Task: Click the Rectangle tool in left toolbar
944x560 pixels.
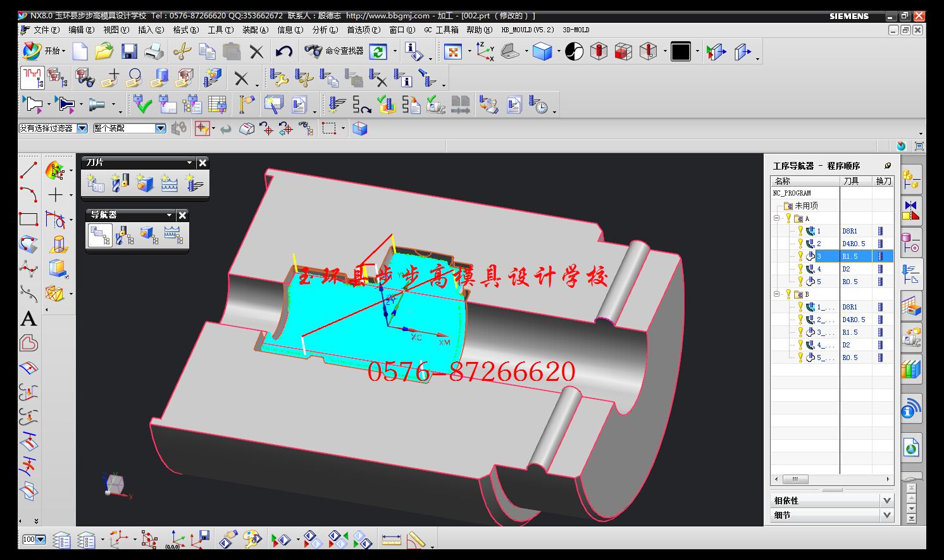Action: (x=28, y=220)
